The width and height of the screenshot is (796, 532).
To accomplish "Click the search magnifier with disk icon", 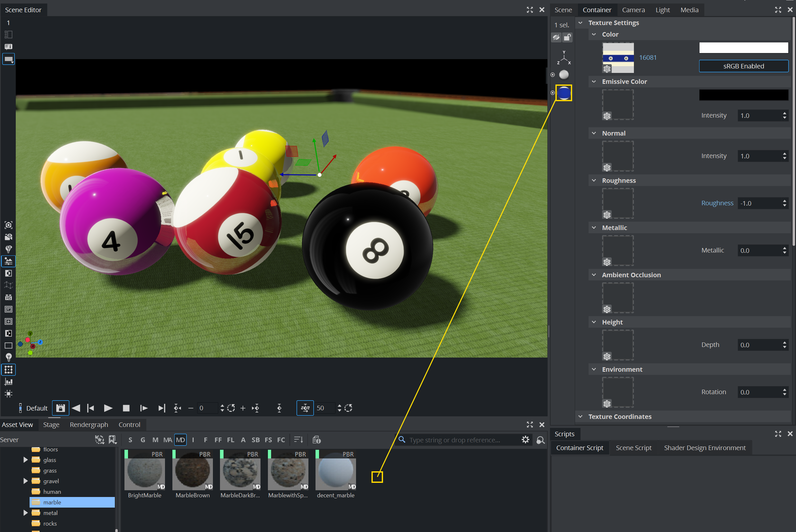I will tap(540, 440).
